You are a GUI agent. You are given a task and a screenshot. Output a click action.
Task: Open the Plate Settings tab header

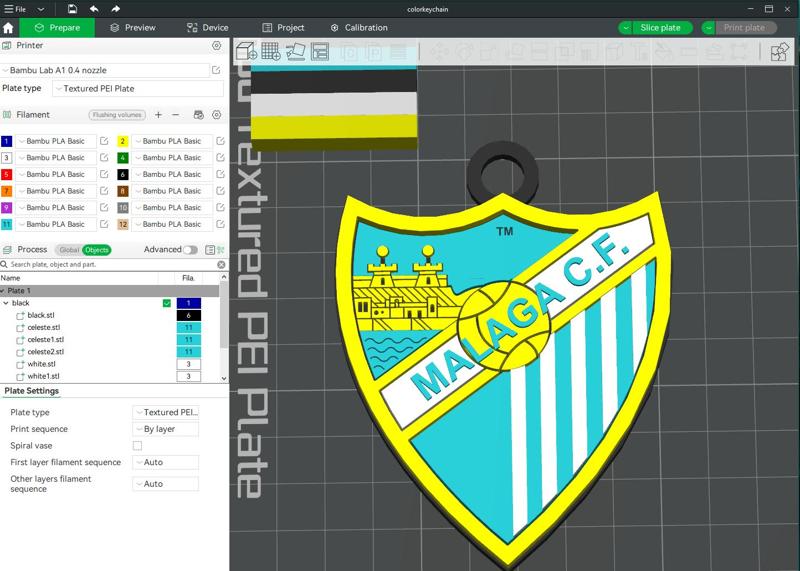pyautogui.click(x=32, y=391)
